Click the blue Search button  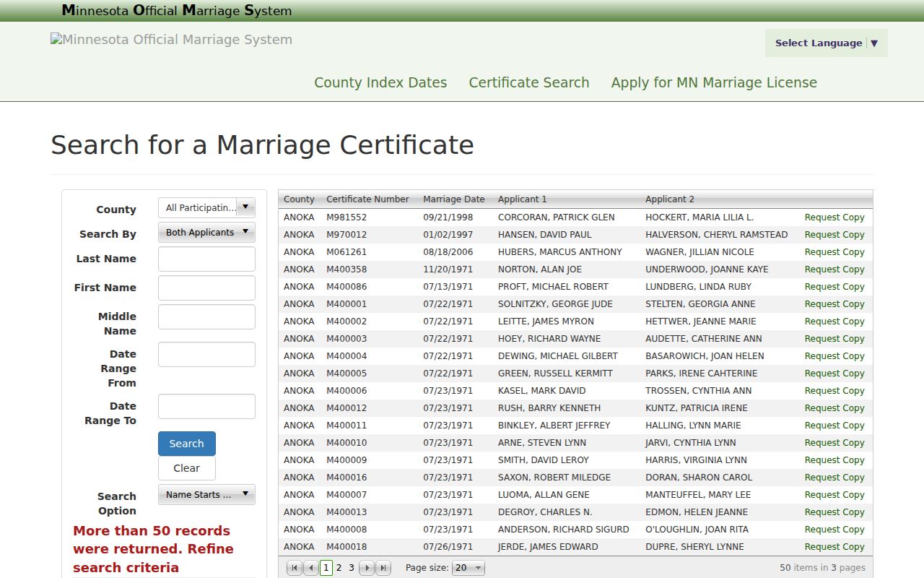187,444
